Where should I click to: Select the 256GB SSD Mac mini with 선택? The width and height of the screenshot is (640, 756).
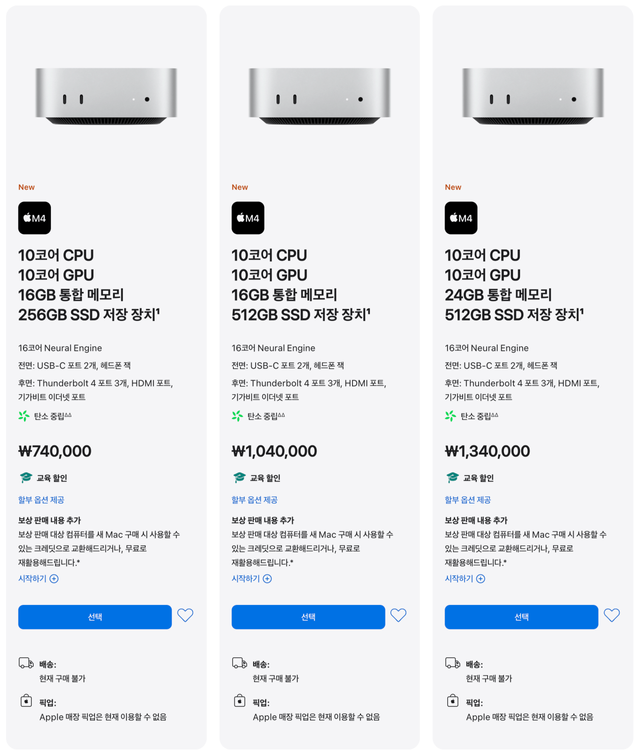pyautogui.click(x=95, y=617)
